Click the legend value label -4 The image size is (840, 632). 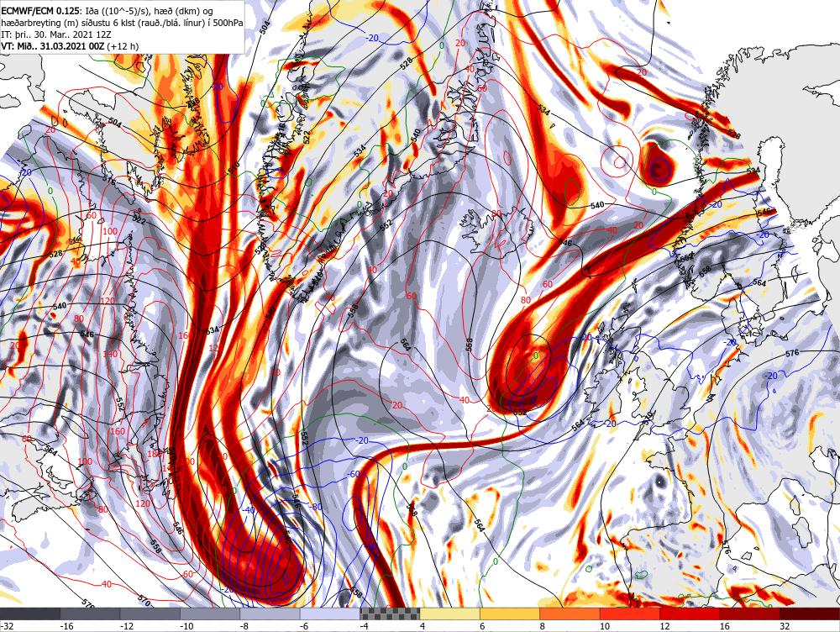point(365,626)
